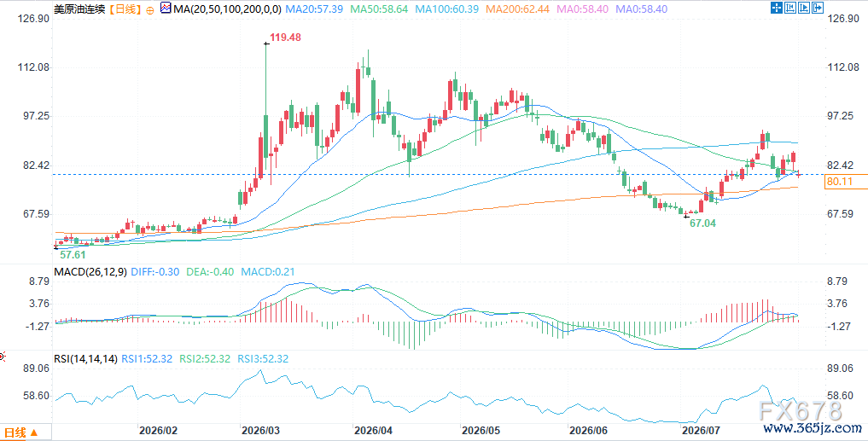Screen dimensions: 868x441
Task: Click the RSI2:52.32 value
Action: click(x=205, y=358)
